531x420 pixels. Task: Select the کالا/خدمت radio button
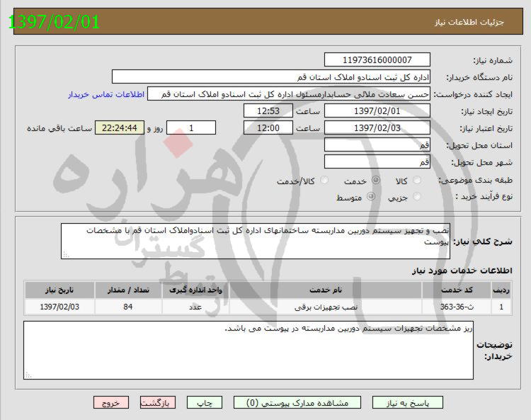(x=324, y=180)
